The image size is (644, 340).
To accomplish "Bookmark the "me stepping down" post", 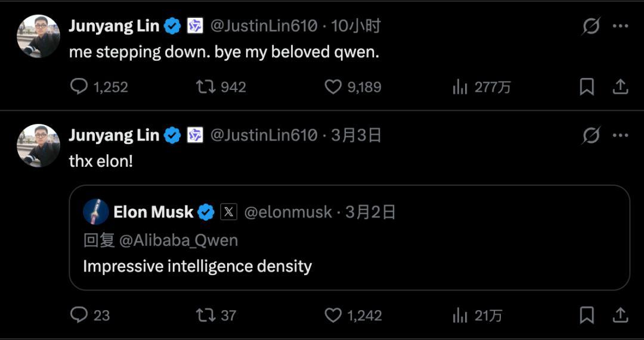I will click(587, 87).
